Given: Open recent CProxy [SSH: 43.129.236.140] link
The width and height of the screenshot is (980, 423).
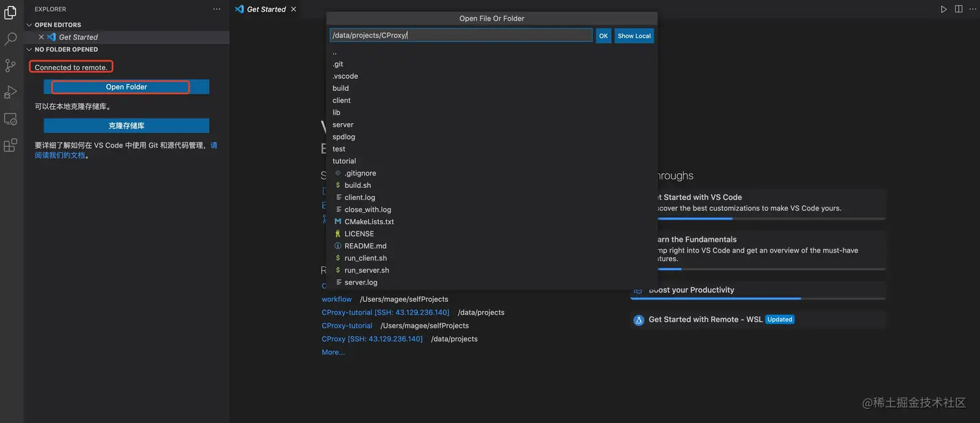Looking at the screenshot, I should (x=372, y=339).
